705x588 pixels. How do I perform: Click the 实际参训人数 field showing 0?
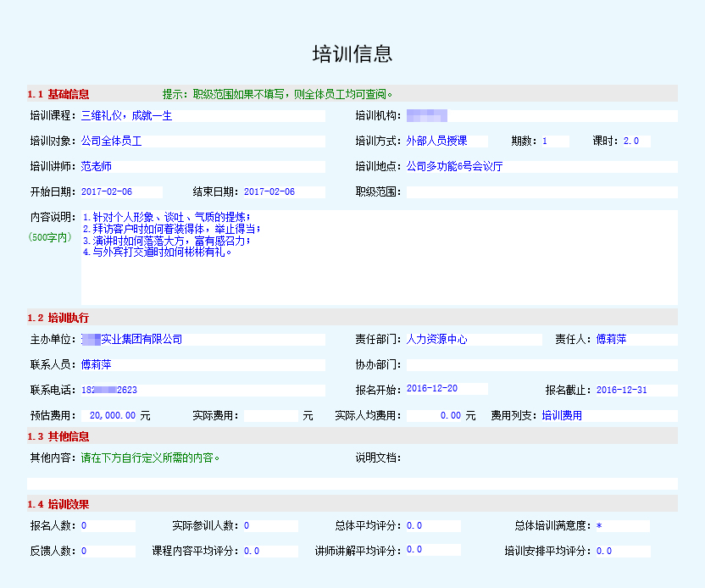pos(270,526)
